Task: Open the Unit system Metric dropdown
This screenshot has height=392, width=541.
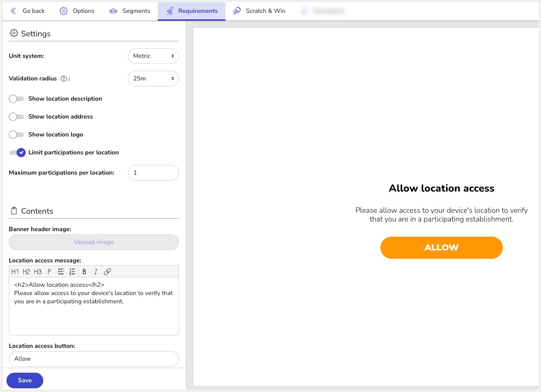Action: click(x=153, y=56)
